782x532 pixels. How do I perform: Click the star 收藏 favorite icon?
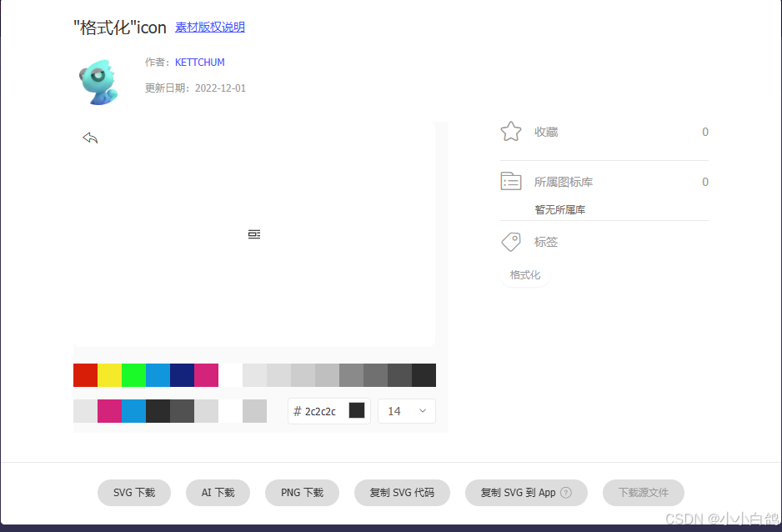click(x=511, y=132)
